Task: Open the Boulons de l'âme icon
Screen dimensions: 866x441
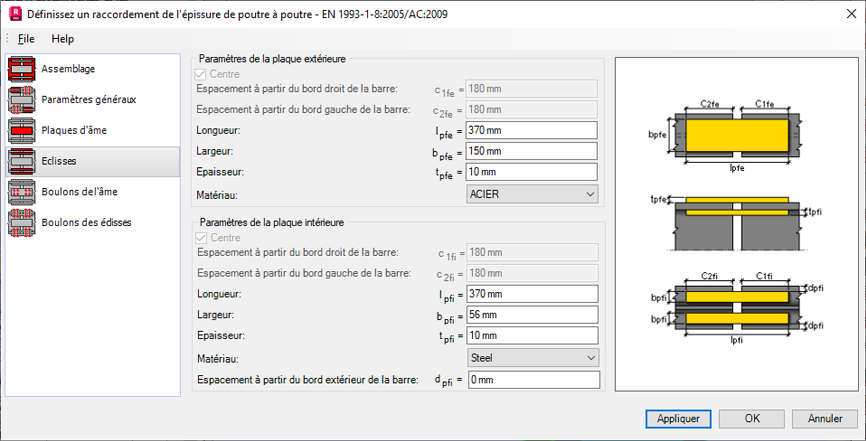Action: pos(22,192)
